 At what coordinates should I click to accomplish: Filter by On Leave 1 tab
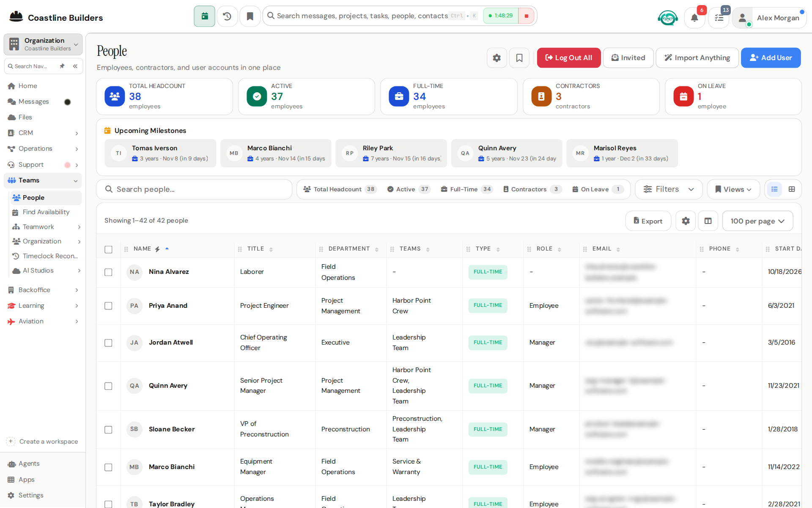click(x=597, y=189)
